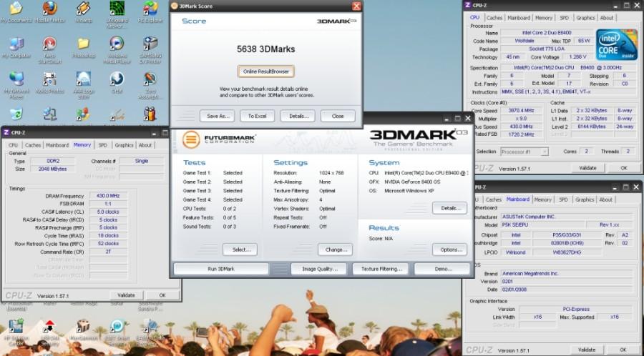The width and height of the screenshot is (644, 356).
Task: Open the My Network Places icon
Action: click(16, 79)
